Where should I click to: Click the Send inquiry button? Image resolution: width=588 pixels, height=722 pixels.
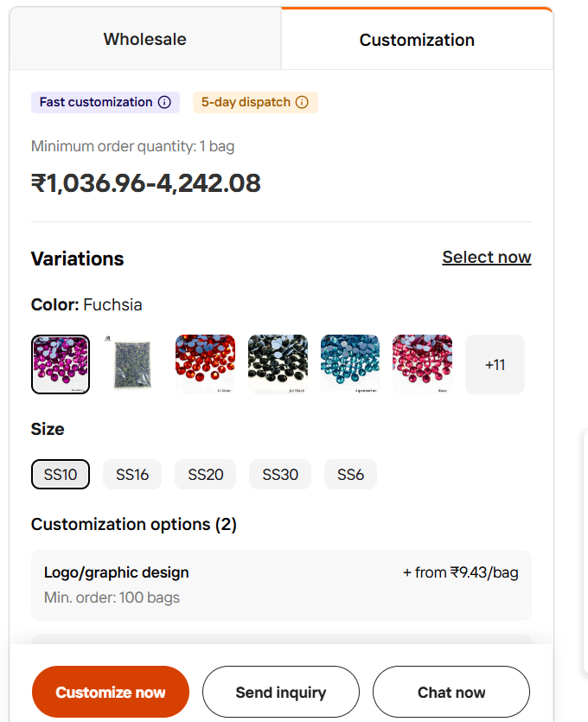tap(281, 692)
